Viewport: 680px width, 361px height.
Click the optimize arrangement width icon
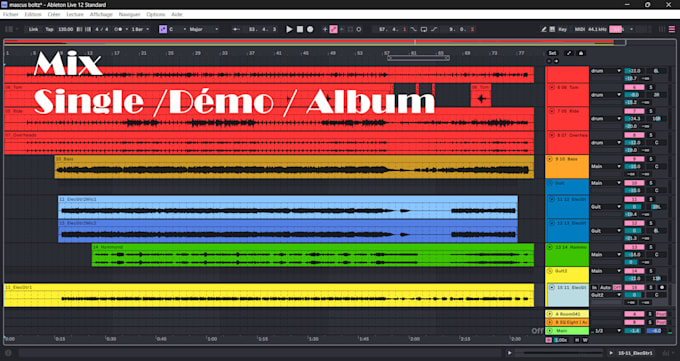[x=569, y=53]
